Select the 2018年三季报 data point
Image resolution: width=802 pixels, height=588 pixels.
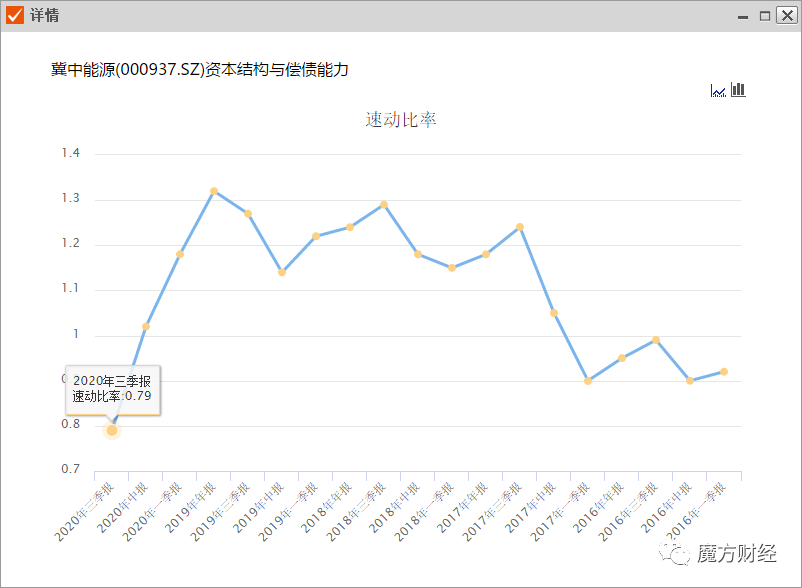click(x=384, y=205)
